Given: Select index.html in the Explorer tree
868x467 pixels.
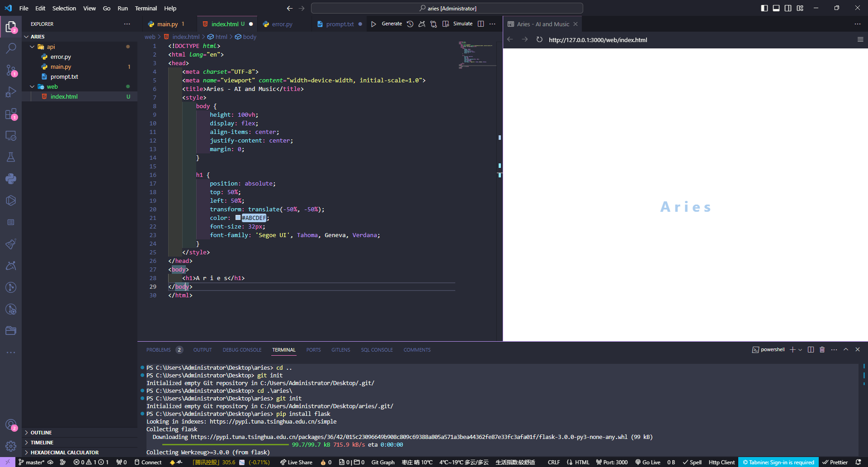Looking at the screenshot, I should (x=80, y=96).
